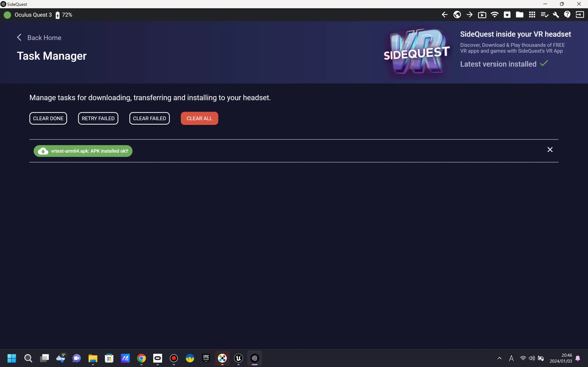The width and height of the screenshot is (588, 367).
Task: Open the wrench device settings icon
Action: [x=556, y=15]
